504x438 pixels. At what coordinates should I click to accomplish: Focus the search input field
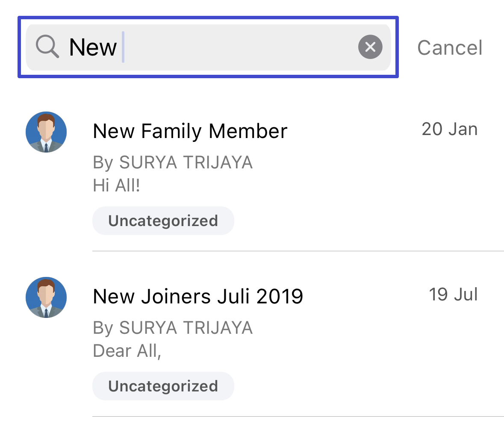point(208,47)
